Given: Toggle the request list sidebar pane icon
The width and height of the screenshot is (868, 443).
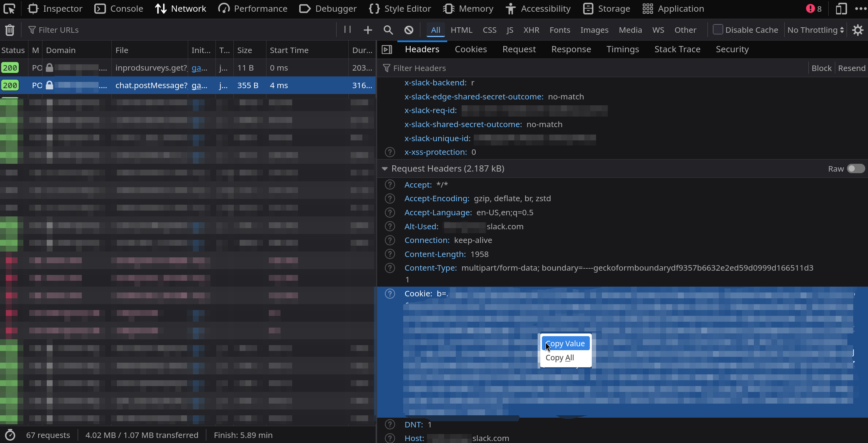Looking at the screenshot, I should pyautogui.click(x=387, y=50).
